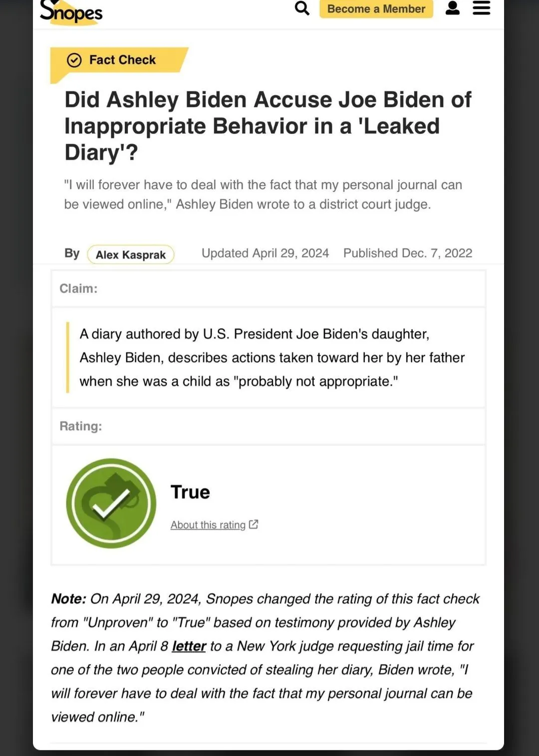Select the Alex Kasprak author pill

[x=130, y=255]
